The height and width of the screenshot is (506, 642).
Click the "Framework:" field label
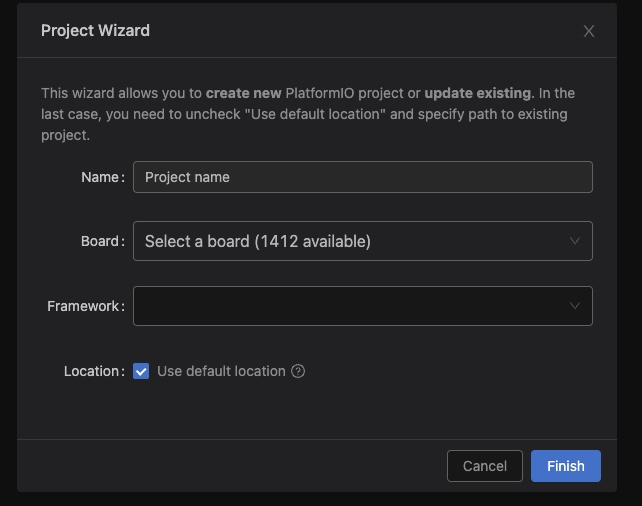pos(85,306)
